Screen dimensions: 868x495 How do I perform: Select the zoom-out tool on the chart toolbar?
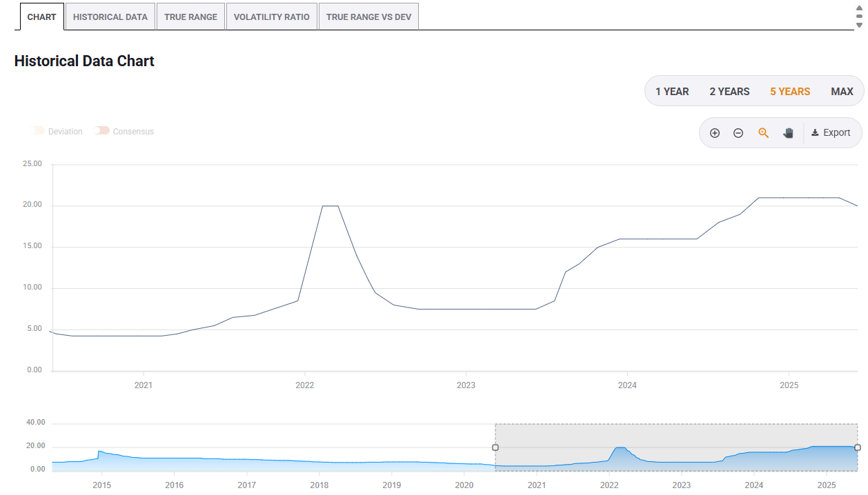738,132
